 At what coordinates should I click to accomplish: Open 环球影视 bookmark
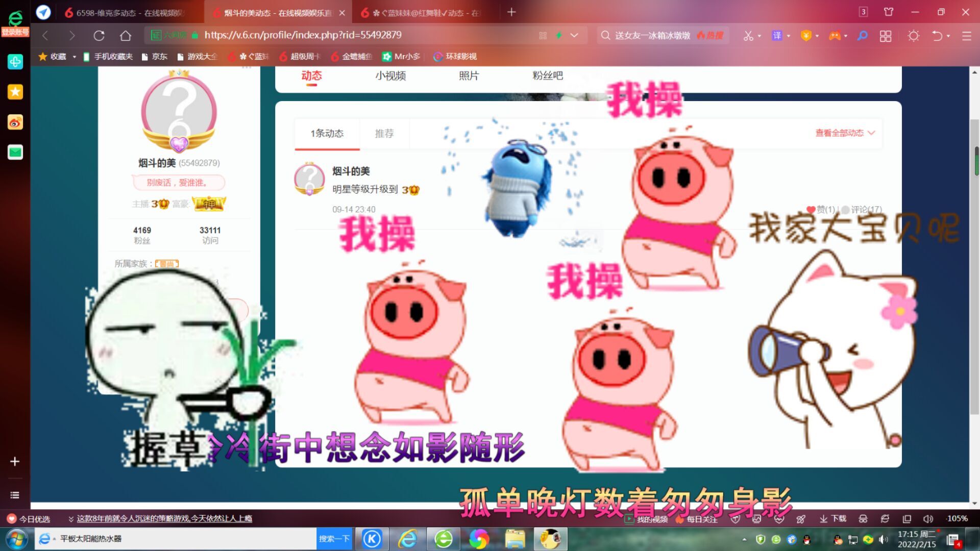click(455, 57)
